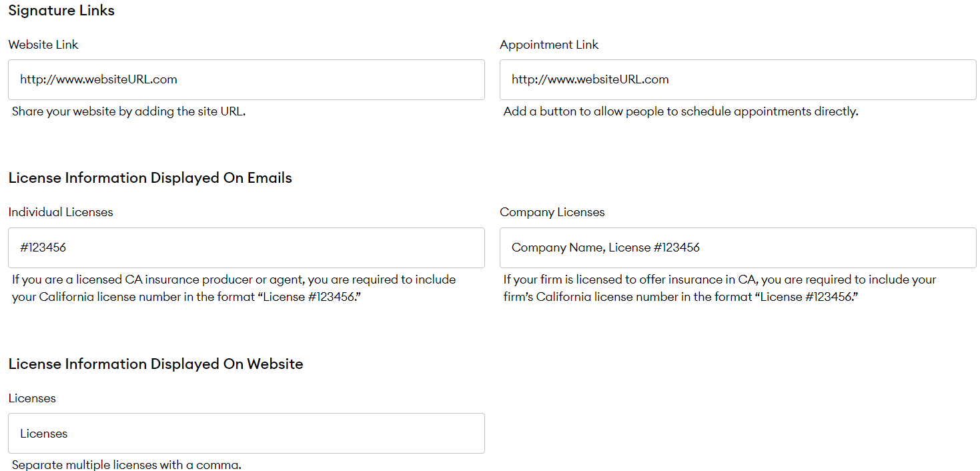Click the Company Licenses input field
Image resolution: width=980 pixels, height=471 pixels.
(737, 247)
